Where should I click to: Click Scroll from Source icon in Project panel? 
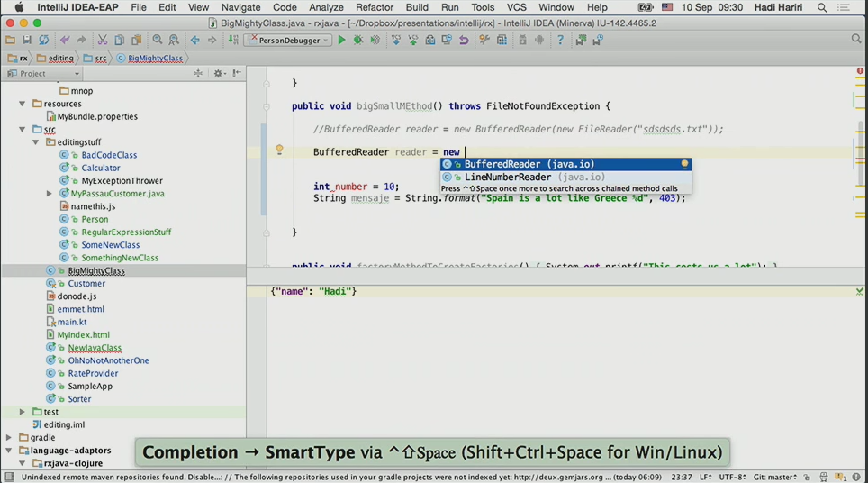coord(198,73)
